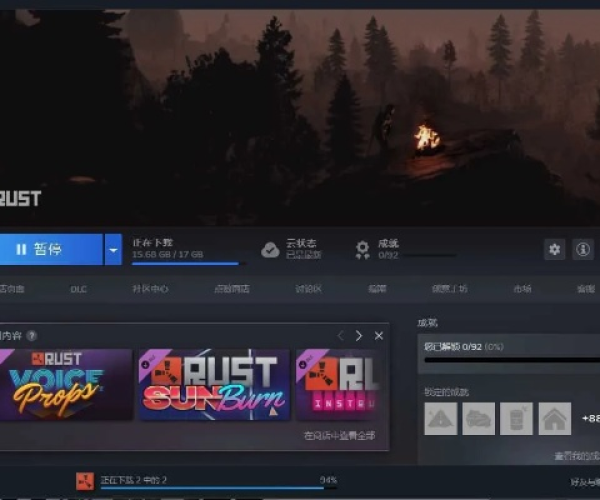Click 在商店中查看全部 link
Viewport: 600px width, 500px height.
[339, 435]
